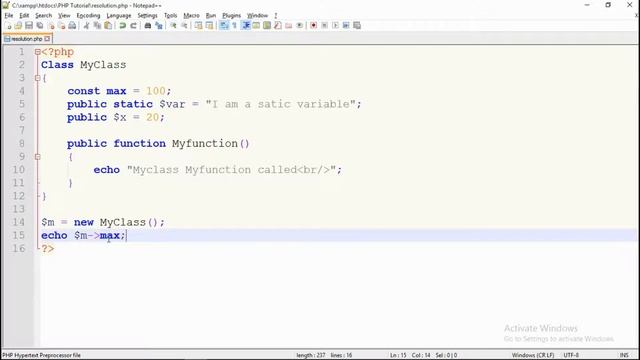Open the Settings menu
Viewport: 640px width, 360px height.
click(147, 16)
